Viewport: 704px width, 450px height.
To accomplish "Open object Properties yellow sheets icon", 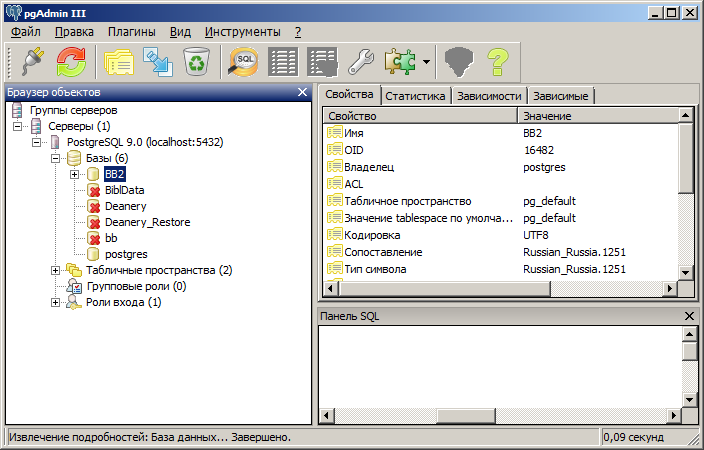I will (119, 62).
